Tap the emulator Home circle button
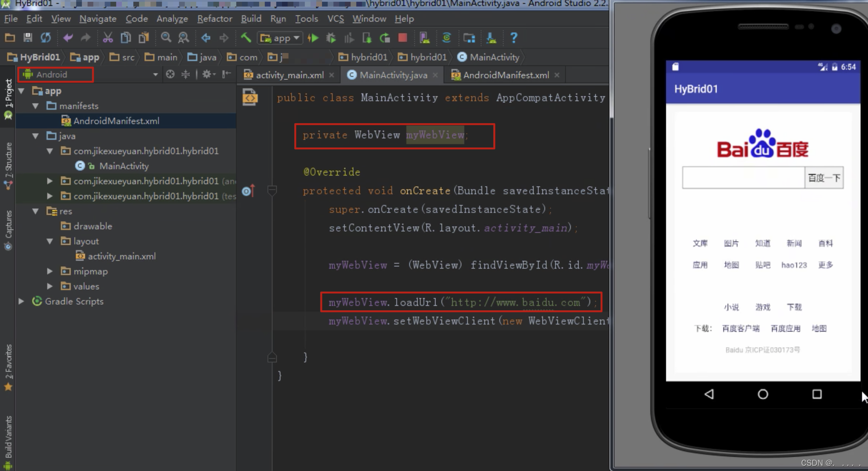 click(x=763, y=394)
